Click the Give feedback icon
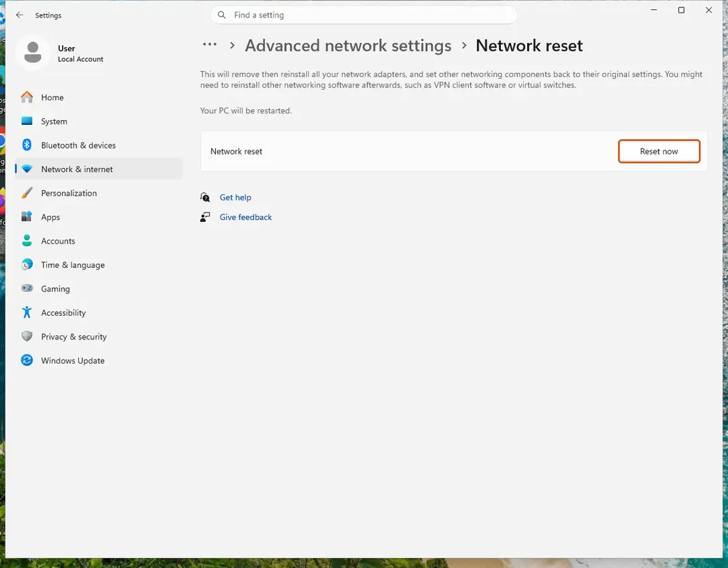The image size is (728, 568). click(x=205, y=217)
